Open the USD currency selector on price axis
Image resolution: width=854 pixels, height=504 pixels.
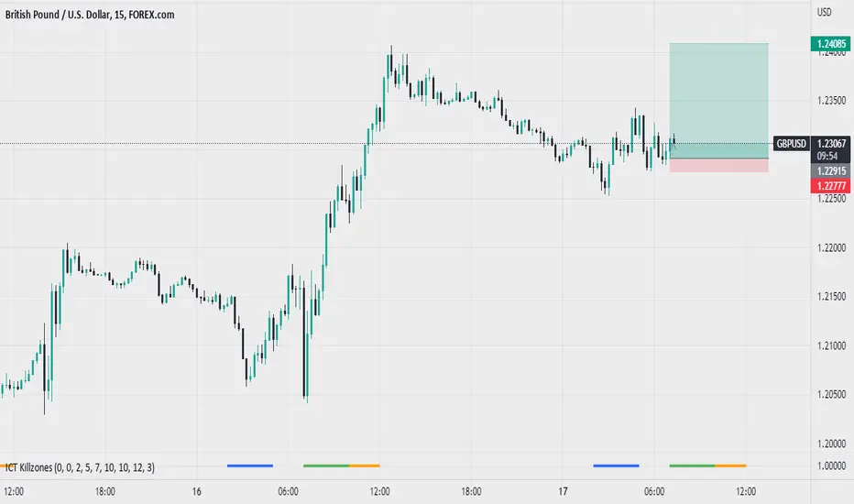coord(824,11)
